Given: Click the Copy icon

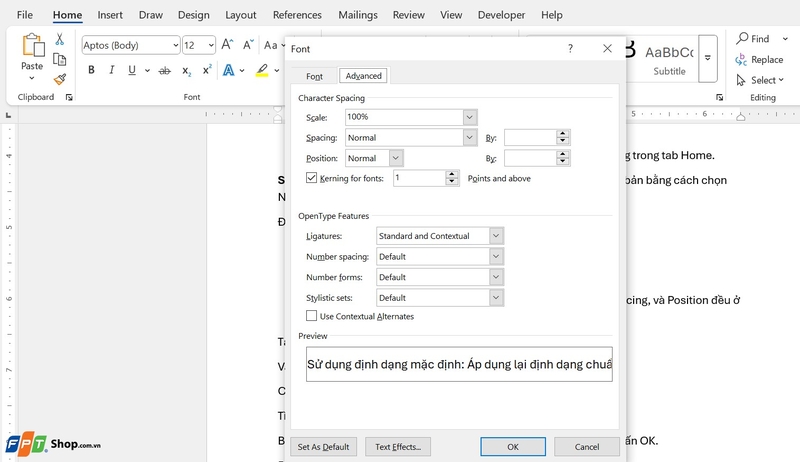Looking at the screenshot, I should [60, 60].
